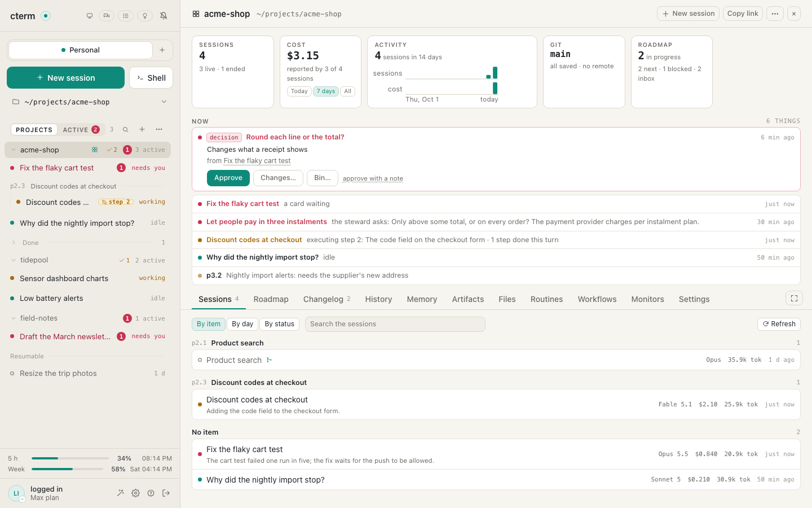Search projects using the magnifier icon
This screenshot has width=812, height=508.
(x=126, y=130)
